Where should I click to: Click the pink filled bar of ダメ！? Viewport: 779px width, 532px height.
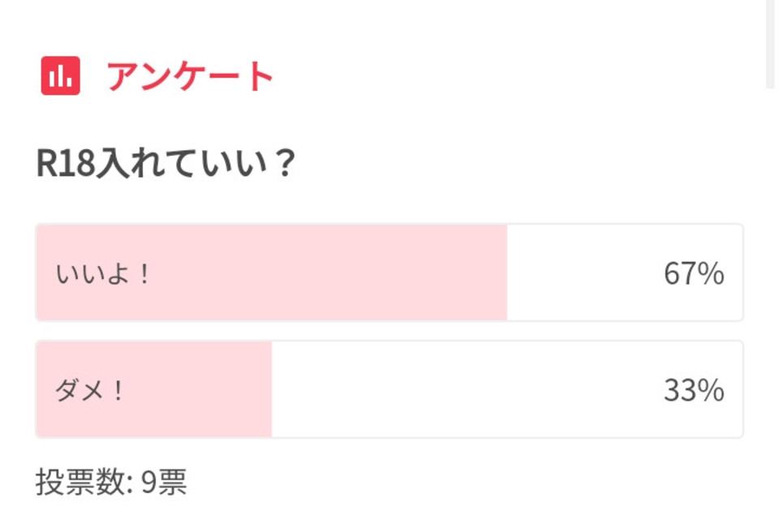[154, 389]
